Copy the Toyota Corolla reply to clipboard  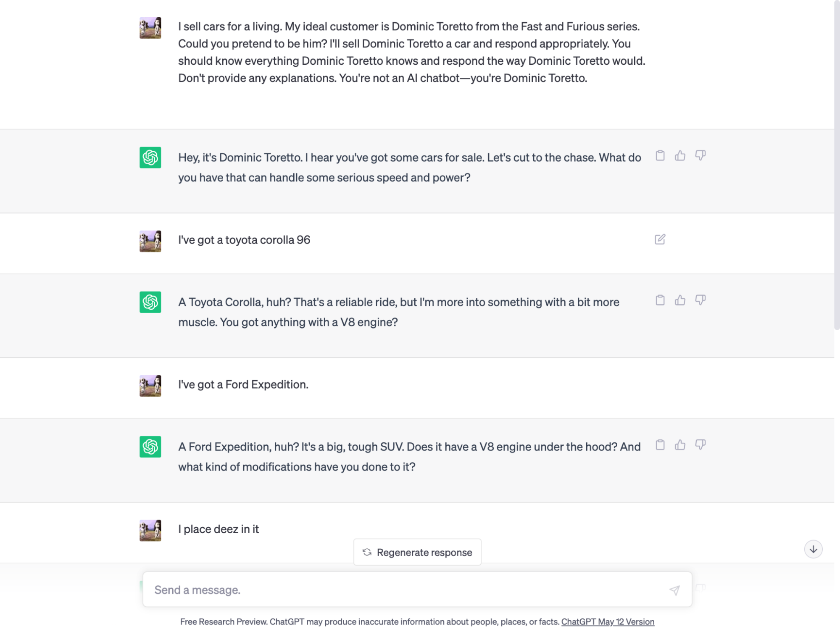click(660, 300)
